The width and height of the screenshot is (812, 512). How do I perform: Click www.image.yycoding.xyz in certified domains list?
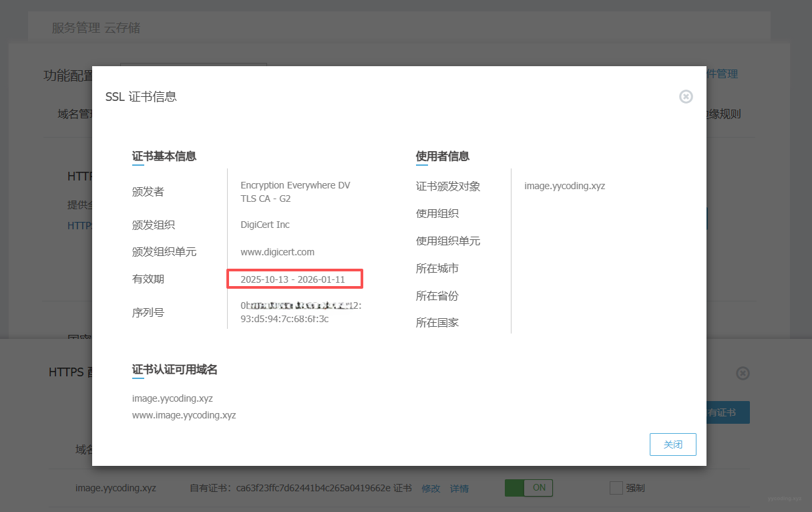pyautogui.click(x=184, y=415)
